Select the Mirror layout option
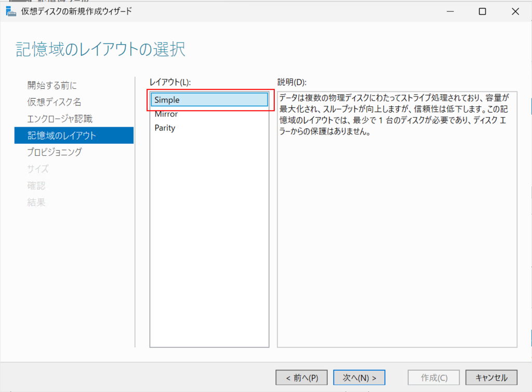The image size is (532, 392). pos(209,114)
